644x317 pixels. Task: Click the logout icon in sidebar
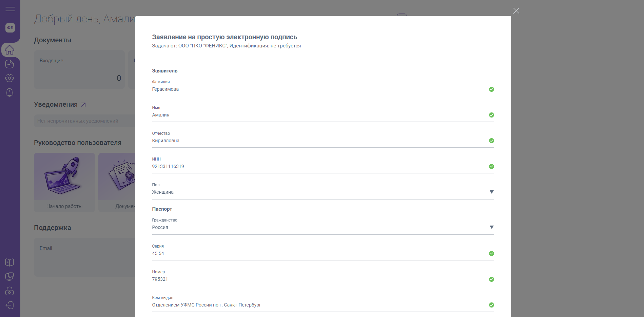point(9,305)
